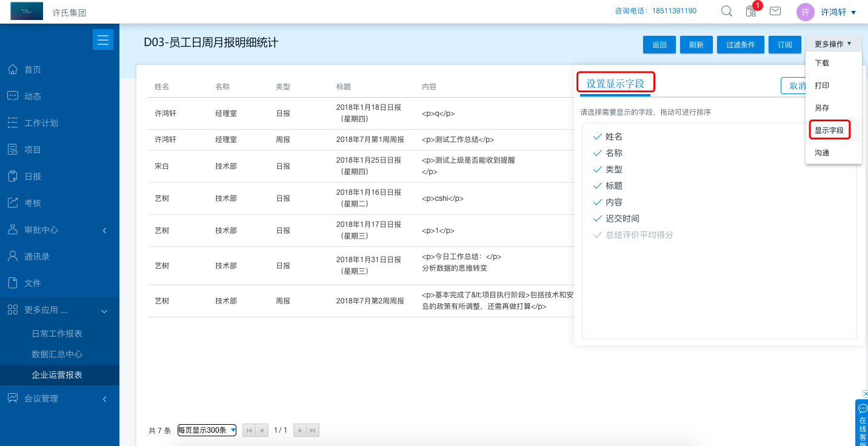868x446 pixels.
Task: Open the 审批中心 stamp icon
Action: (x=13, y=229)
